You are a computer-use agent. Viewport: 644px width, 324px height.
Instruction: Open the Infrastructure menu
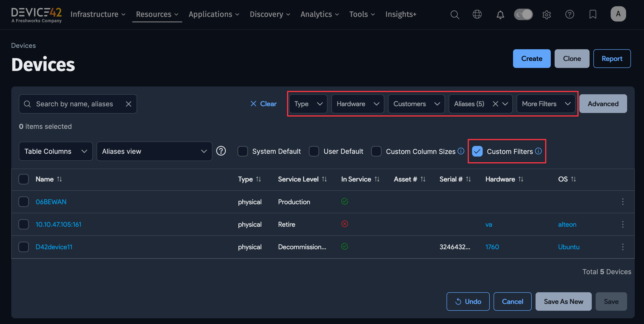pyautogui.click(x=98, y=14)
